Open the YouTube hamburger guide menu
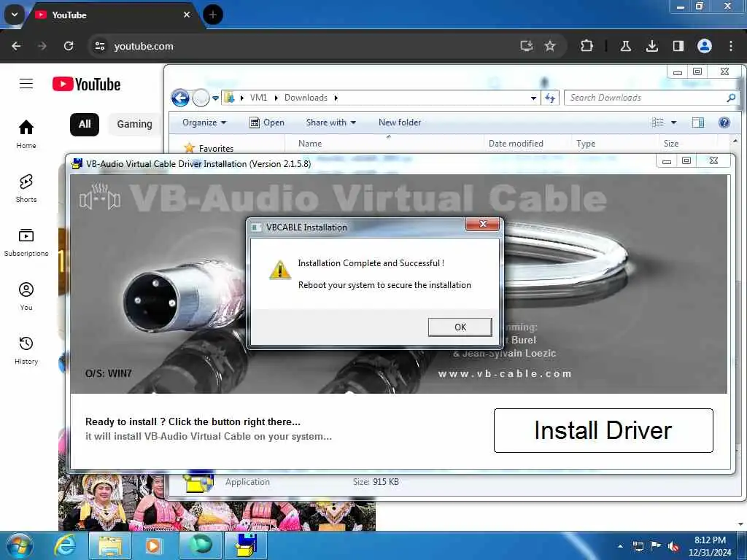The image size is (747, 560). coord(26,84)
